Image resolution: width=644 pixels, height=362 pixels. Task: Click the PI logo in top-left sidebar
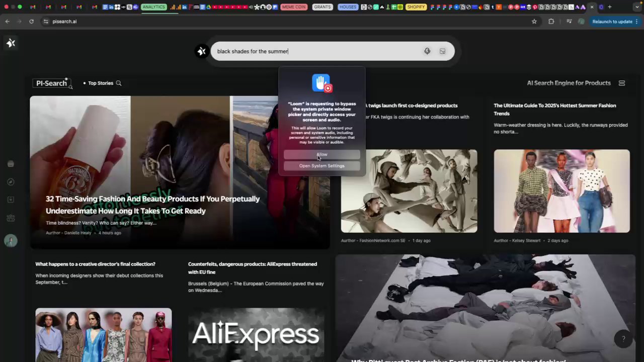point(11,43)
